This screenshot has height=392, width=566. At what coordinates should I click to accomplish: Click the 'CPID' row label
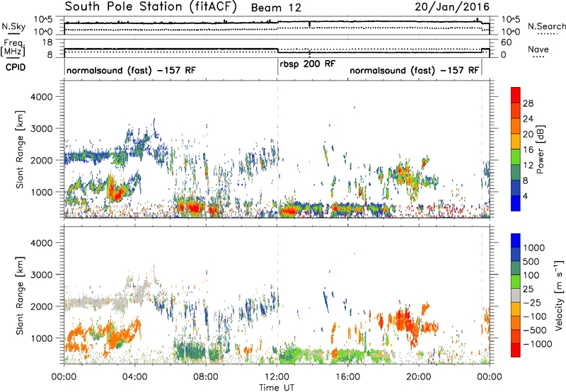[15, 67]
